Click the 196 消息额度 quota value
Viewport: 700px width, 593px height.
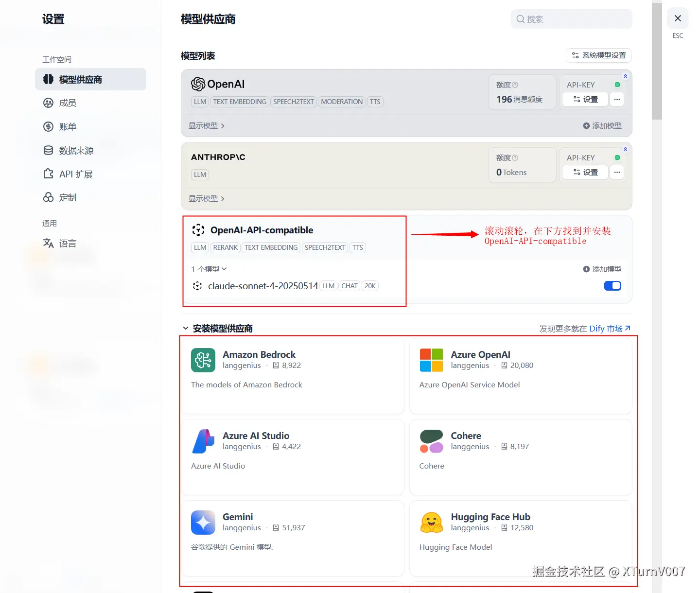pos(519,99)
